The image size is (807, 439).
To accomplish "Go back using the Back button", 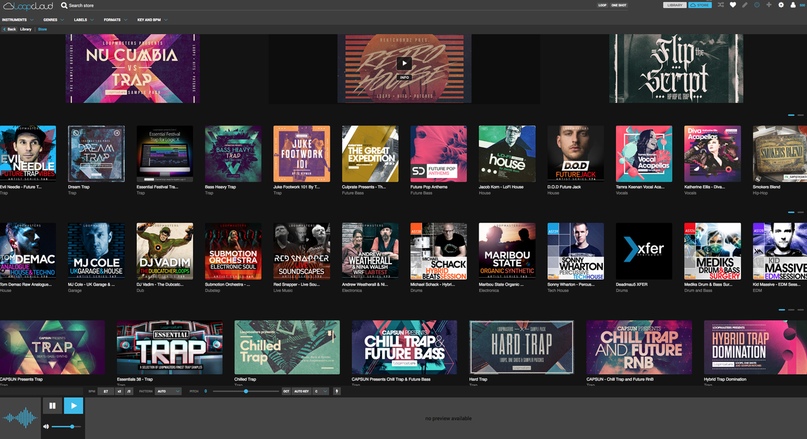I will [10, 30].
